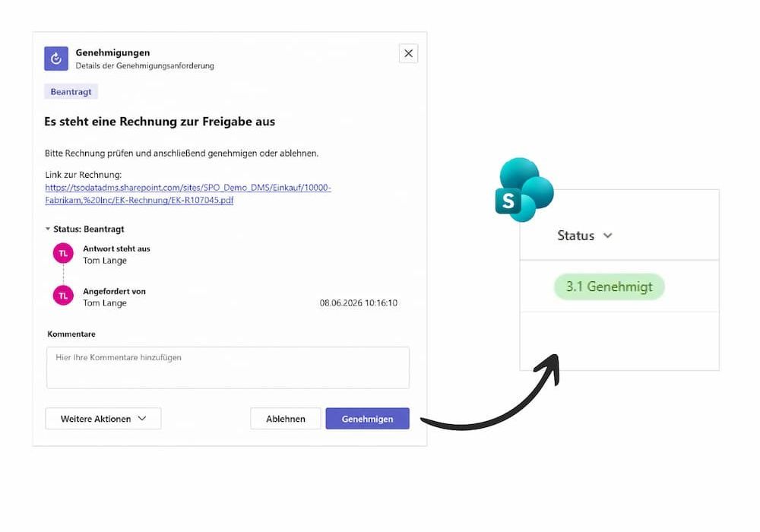Viewport: 760px width, 532px height.
Task: Close the approval details dialog
Action: tap(409, 53)
